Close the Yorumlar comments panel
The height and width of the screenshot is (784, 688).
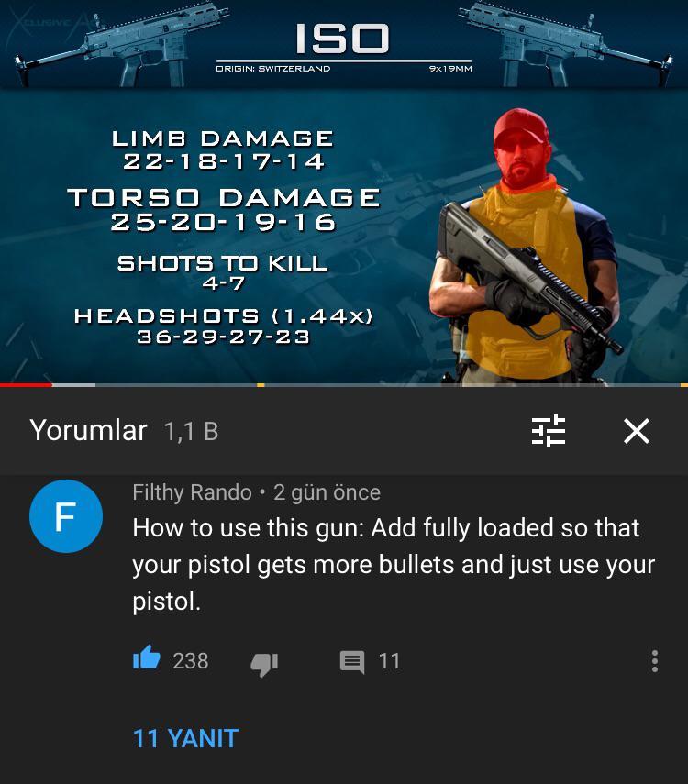637,431
